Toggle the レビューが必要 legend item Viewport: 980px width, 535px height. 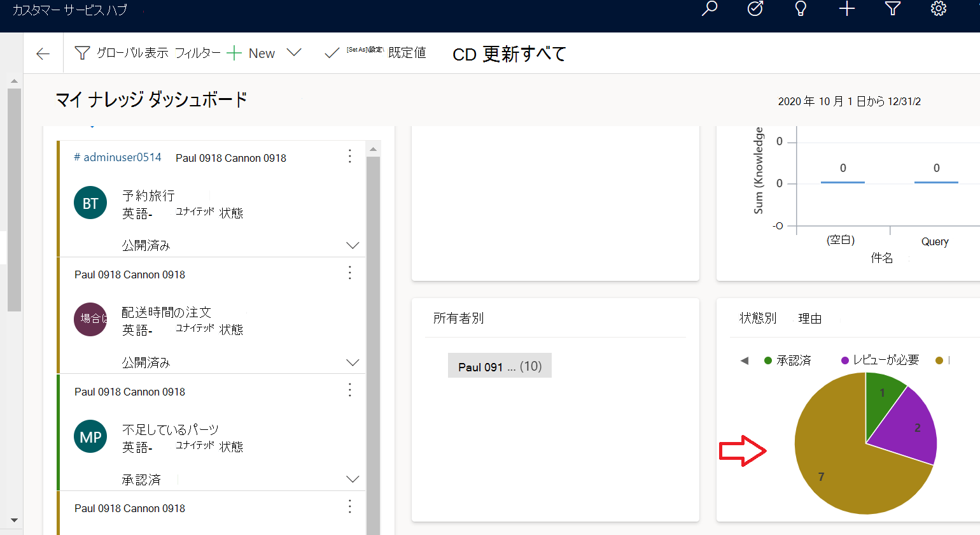tap(880, 360)
